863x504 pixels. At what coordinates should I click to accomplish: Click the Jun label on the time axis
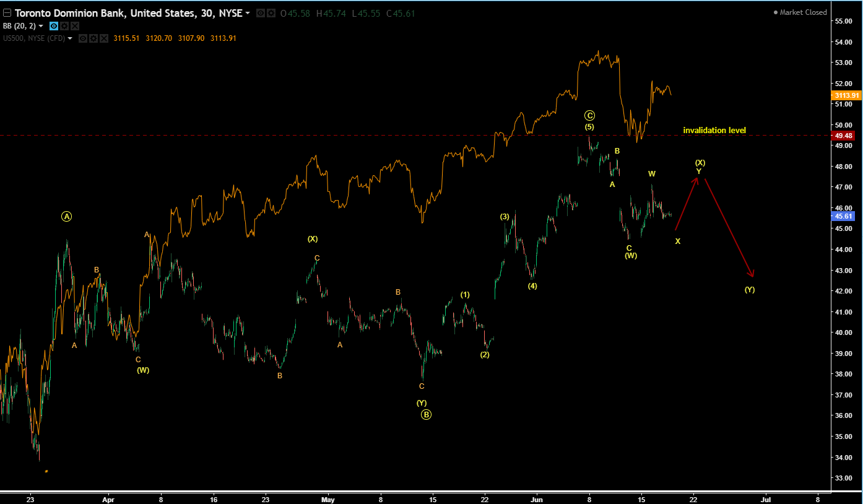tap(537, 498)
